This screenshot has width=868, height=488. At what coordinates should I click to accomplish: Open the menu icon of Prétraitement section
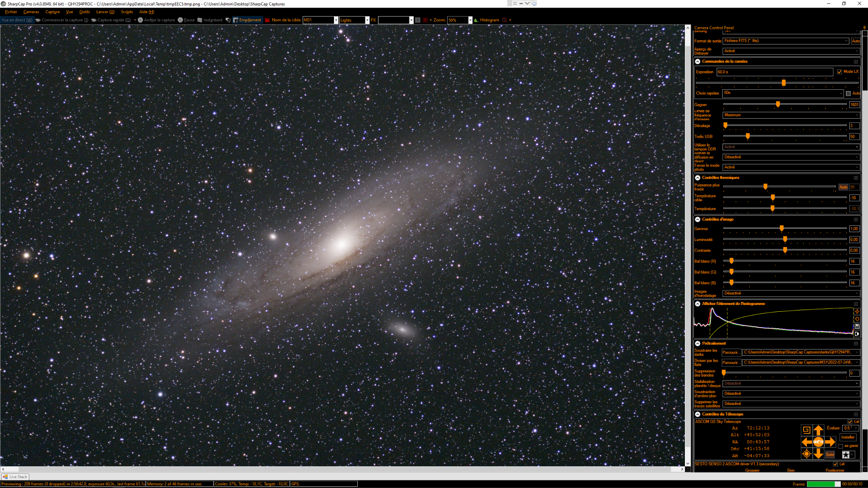coord(856,344)
